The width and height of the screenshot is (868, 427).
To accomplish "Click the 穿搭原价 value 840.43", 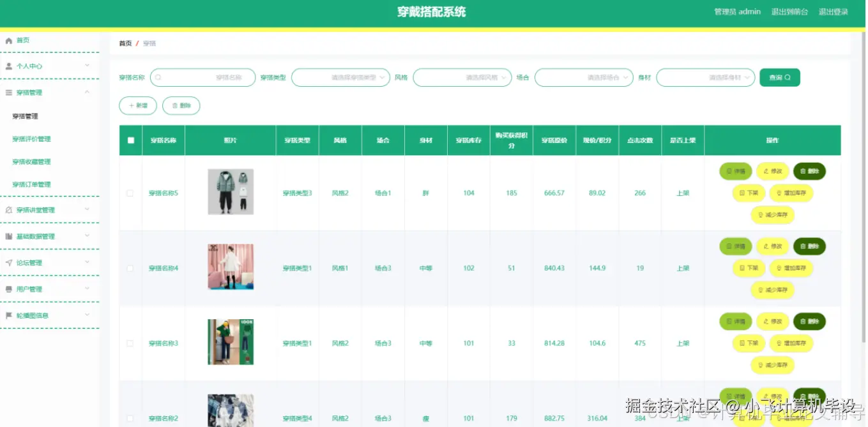I will 554,269.
